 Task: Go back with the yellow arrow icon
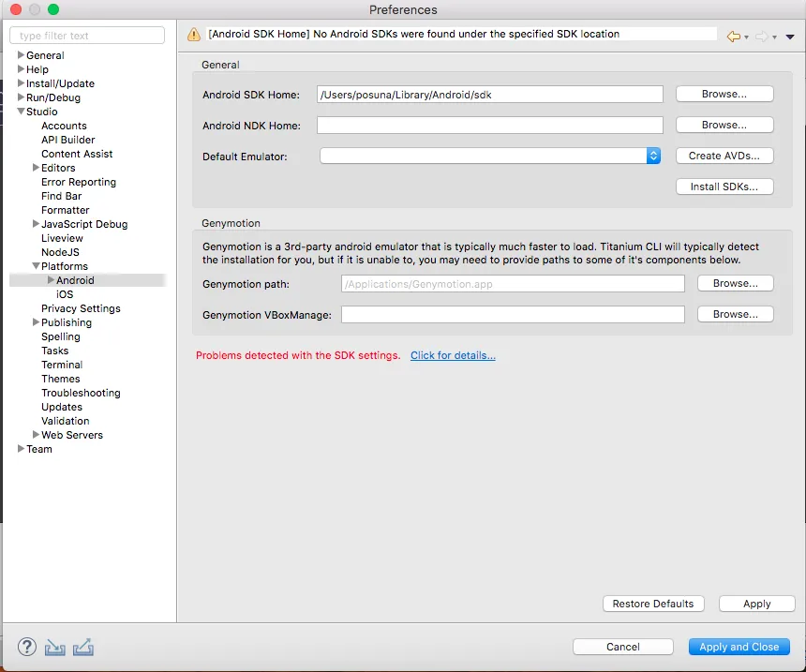tap(734, 37)
